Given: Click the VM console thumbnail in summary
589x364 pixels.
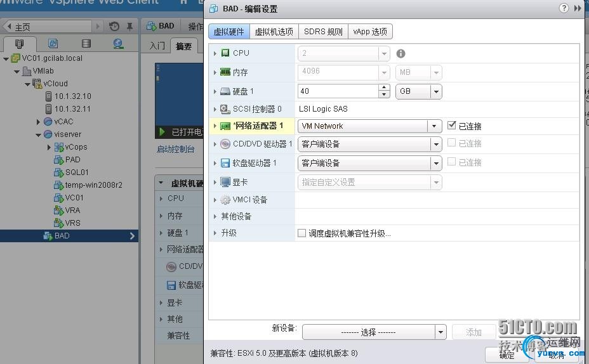Looking at the screenshot, I should 179,94.
